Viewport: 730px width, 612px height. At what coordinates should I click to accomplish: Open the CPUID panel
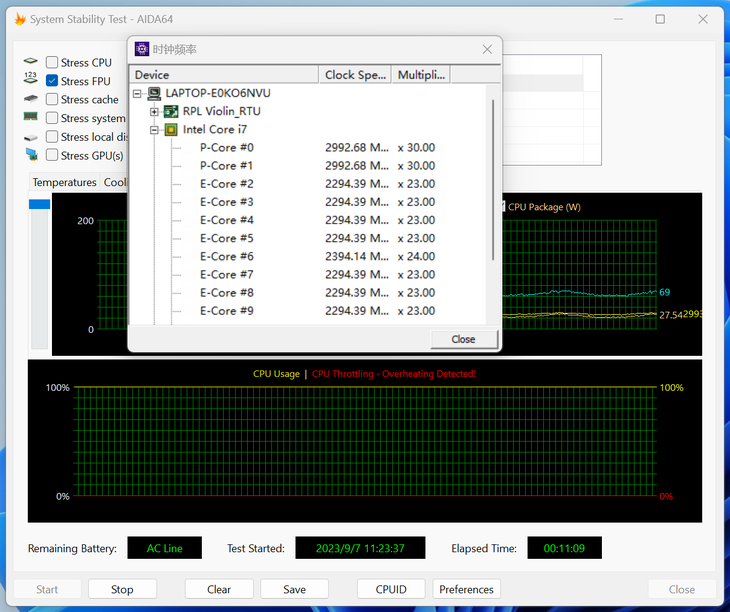coord(391,589)
